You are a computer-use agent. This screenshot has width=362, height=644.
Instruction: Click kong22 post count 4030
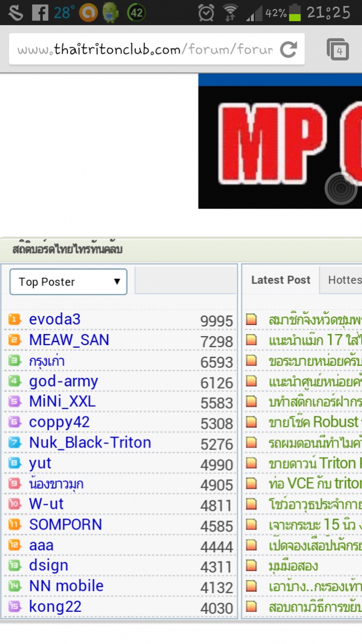pyautogui.click(x=216, y=608)
